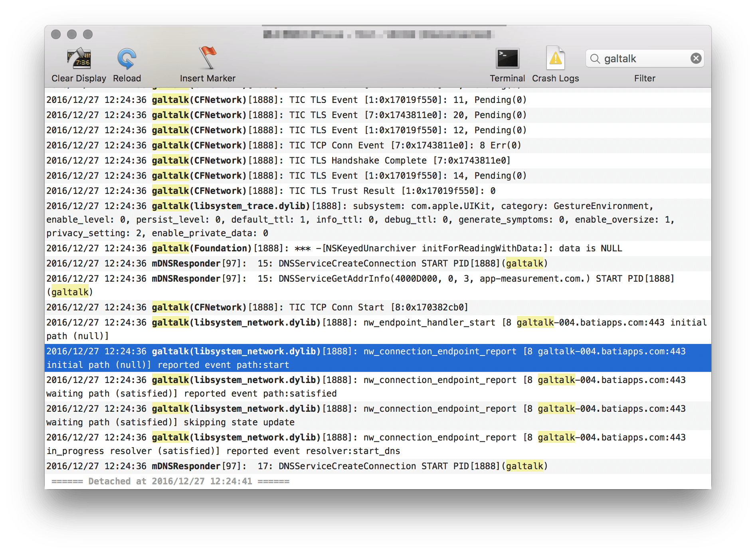Select log row with TLS Event 14, Pending(0)

(x=378, y=176)
